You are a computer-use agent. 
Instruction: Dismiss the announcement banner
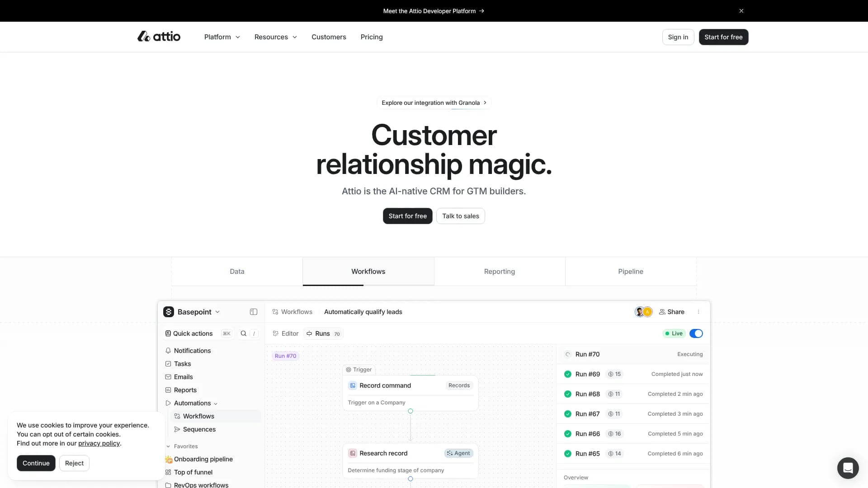(x=741, y=11)
